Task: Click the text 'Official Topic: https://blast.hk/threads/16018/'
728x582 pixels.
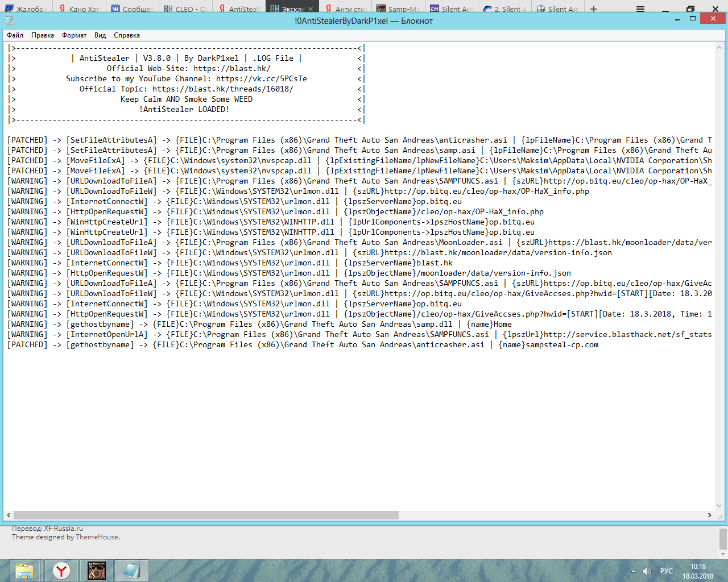Action: tap(187, 89)
